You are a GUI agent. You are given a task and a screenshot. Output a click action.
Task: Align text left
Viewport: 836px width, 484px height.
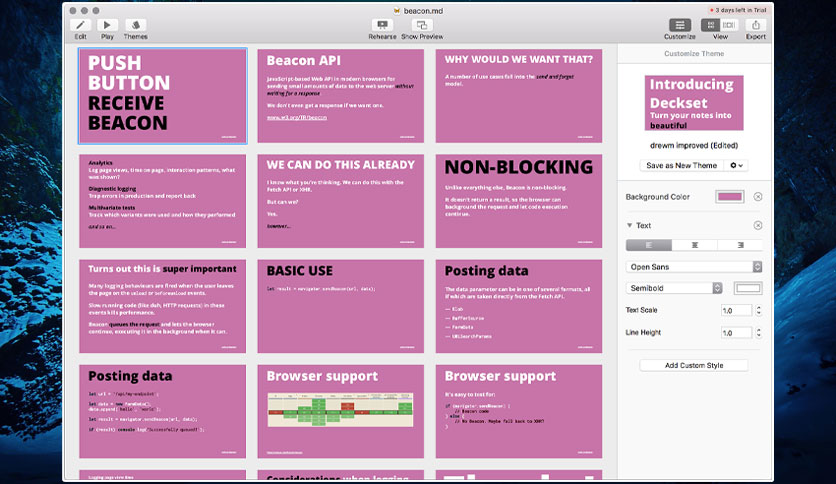648,245
